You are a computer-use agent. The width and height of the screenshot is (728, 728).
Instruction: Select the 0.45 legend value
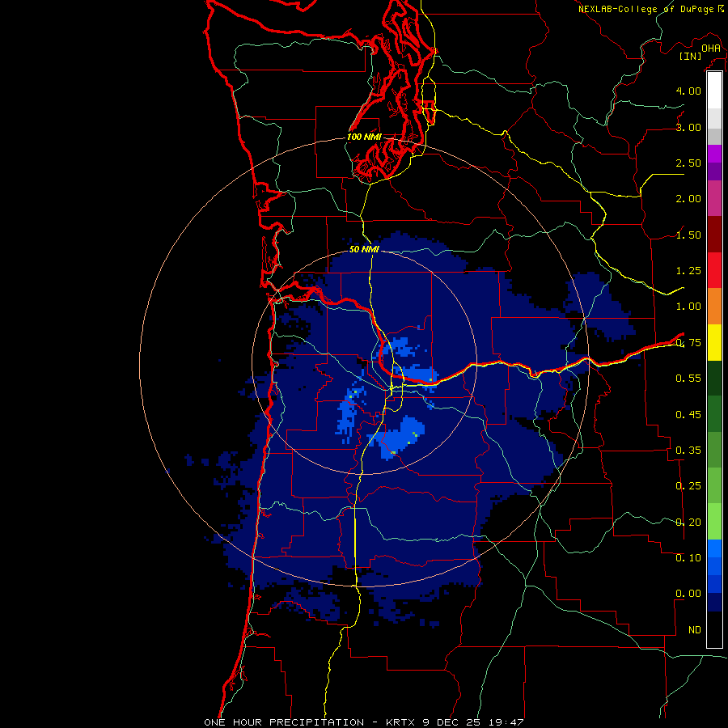point(688,414)
